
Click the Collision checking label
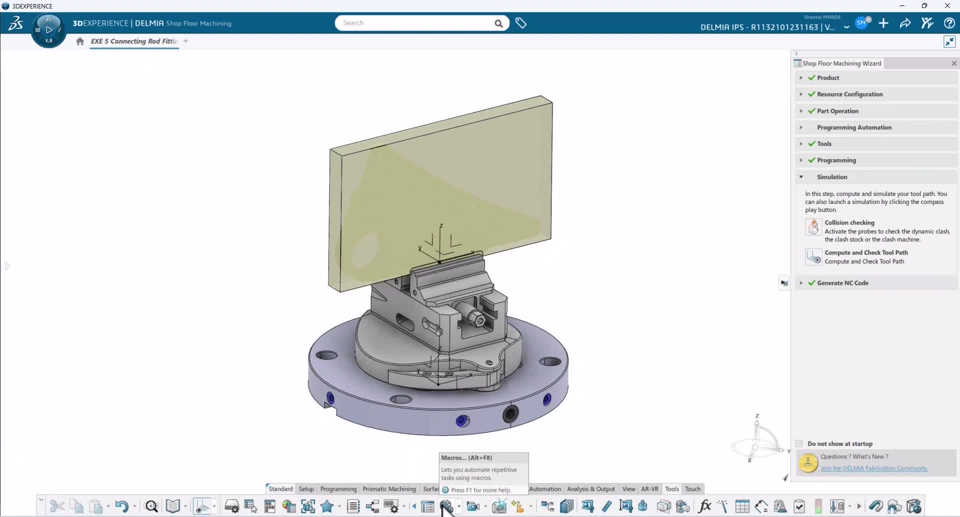point(849,222)
